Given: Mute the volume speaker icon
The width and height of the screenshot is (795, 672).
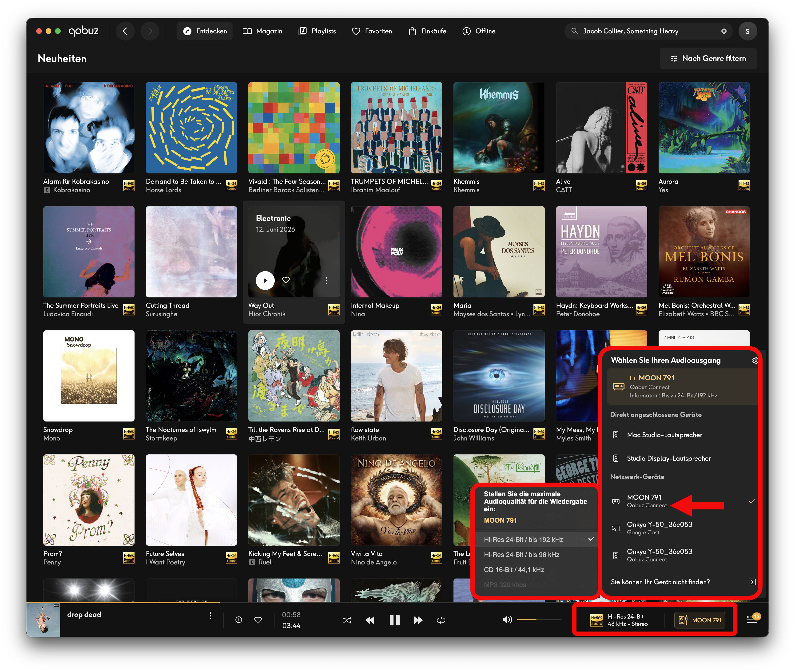Looking at the screenshot, I should tap(507, 620).
